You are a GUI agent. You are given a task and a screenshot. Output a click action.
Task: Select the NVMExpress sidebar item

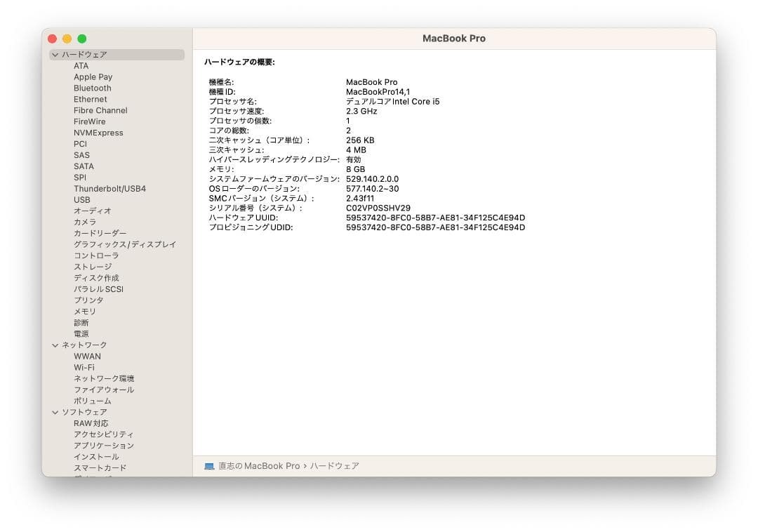click(98, 133)
